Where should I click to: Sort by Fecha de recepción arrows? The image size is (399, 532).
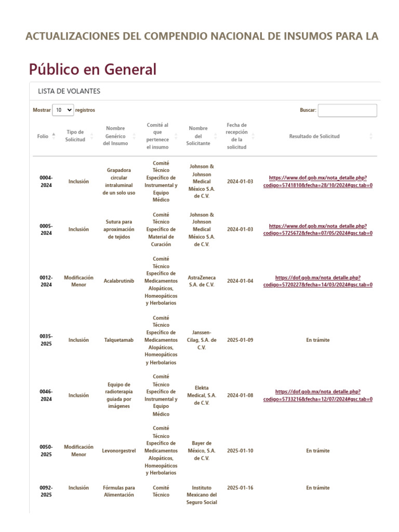coord(253,136)
